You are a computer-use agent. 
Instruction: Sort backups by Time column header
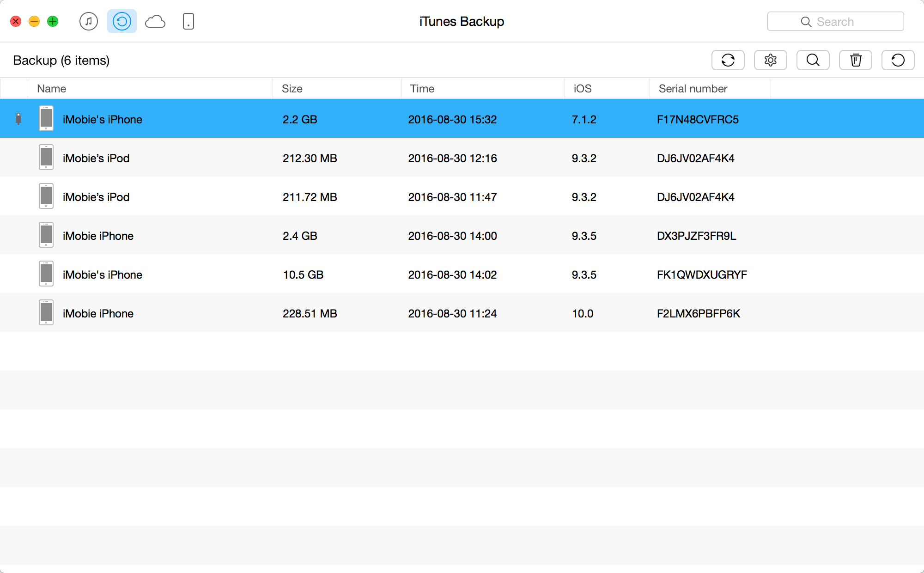(x=422, y=89)
